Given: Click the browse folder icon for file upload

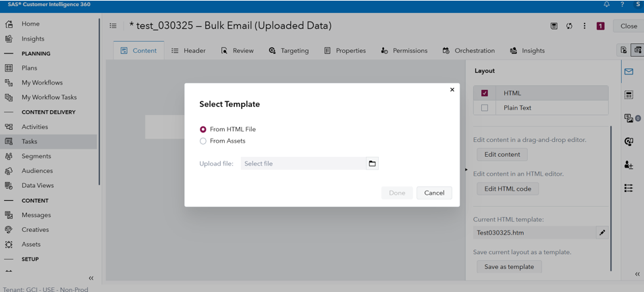Looking at the screenshot, I should coord(372,164).
